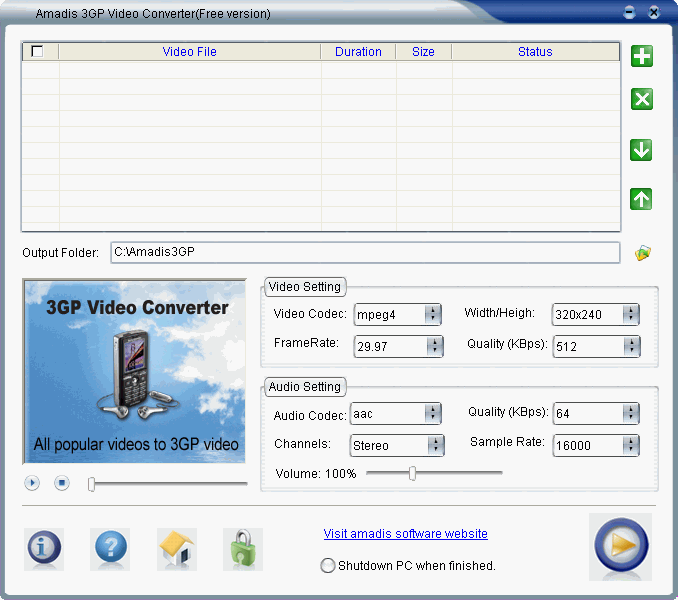Click the Output Folder path field

364,252
